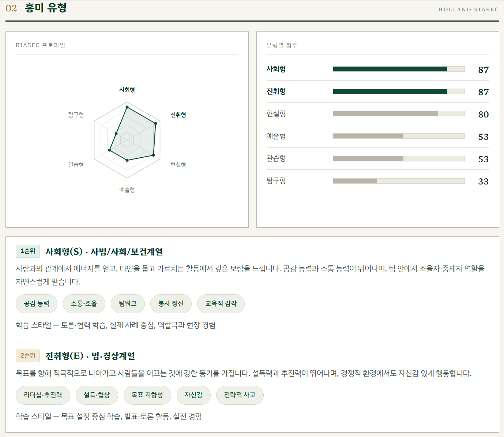The height and width of the screenshot is (437, 504).
Task: Click 사회형 label on radar chart
Action: click(x=127, y=90)
